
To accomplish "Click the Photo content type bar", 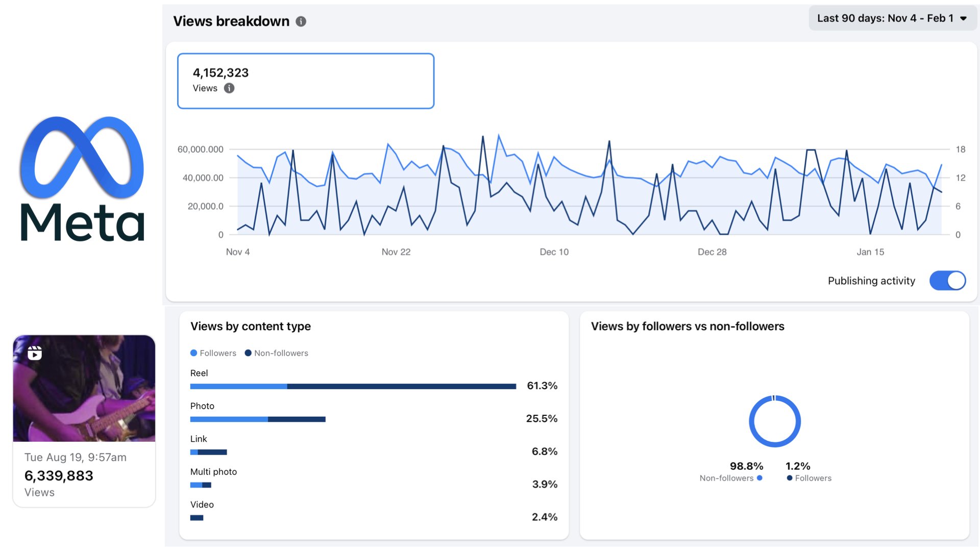I will tap(258, 419).
